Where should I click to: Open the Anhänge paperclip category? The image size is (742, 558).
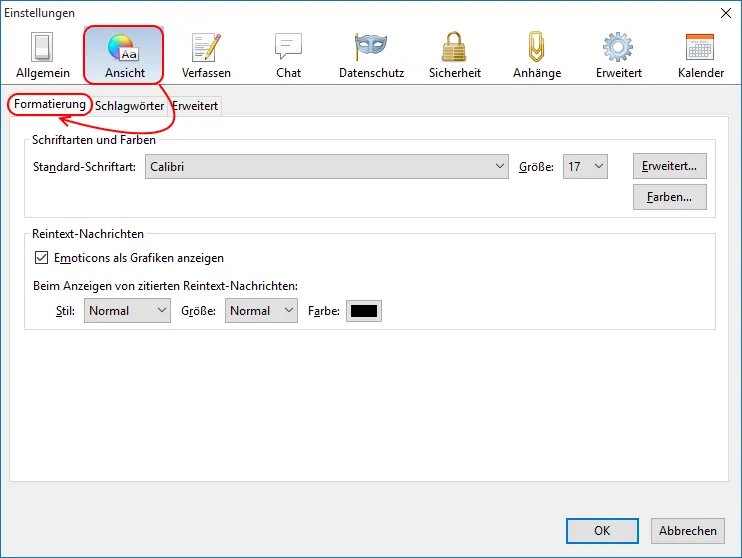coord(537,55)
